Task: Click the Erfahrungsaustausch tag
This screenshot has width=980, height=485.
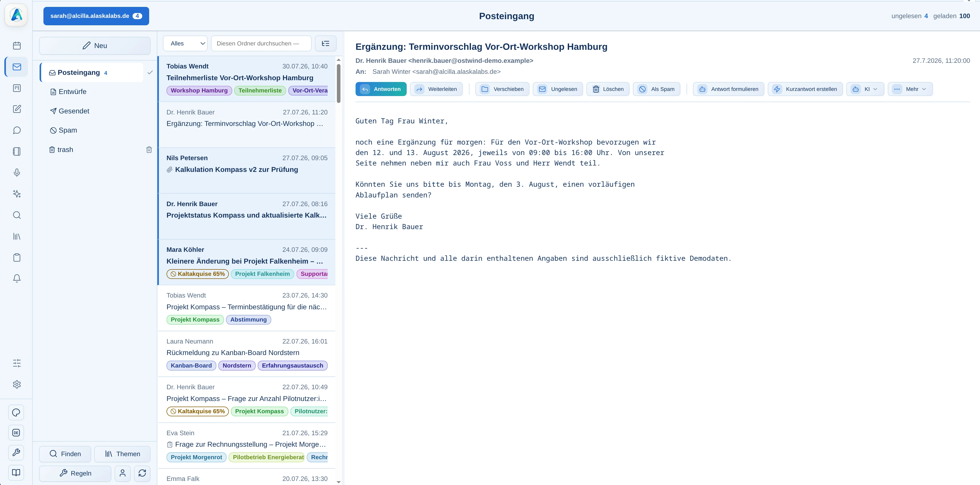Action: pos(292,365)
